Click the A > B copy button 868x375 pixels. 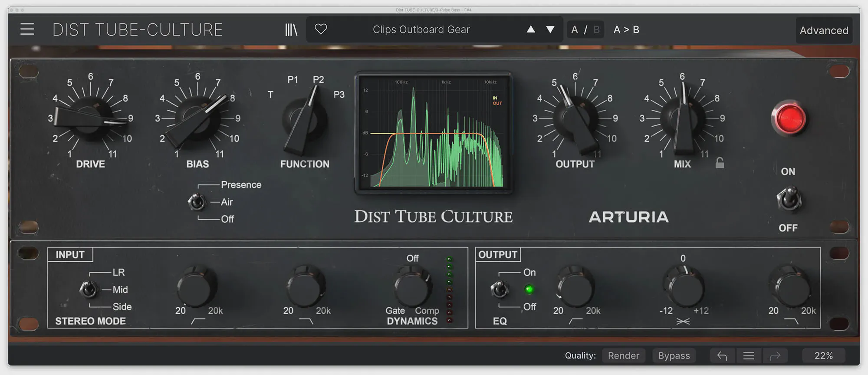pyautogui.click(x=626, y=30)
